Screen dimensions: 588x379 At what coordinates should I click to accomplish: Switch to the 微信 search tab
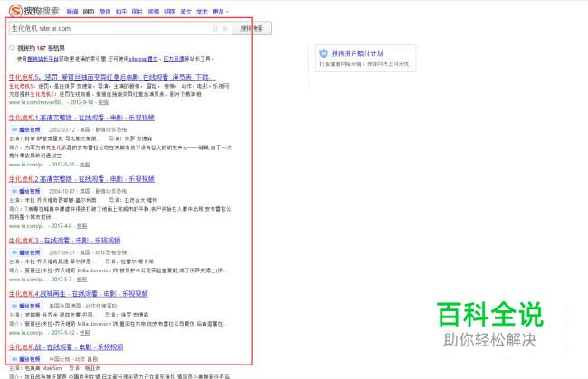coord(105,12)
